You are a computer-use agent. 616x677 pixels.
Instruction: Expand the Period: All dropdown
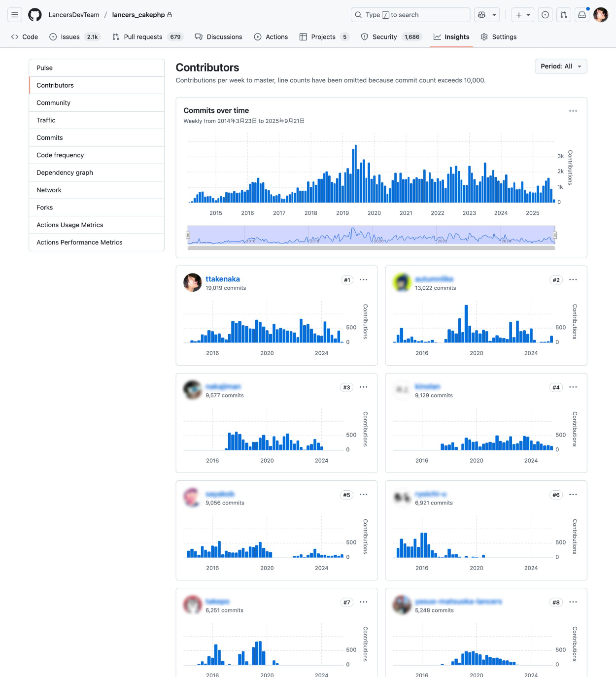tap(560, 67)
